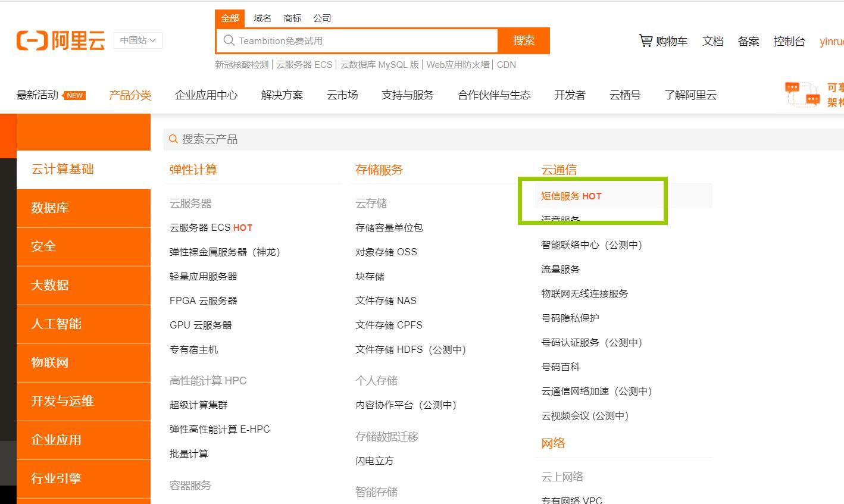Click the NEW badge beside 最新活动
Screen dimensions: 844x504
(74, 95)
